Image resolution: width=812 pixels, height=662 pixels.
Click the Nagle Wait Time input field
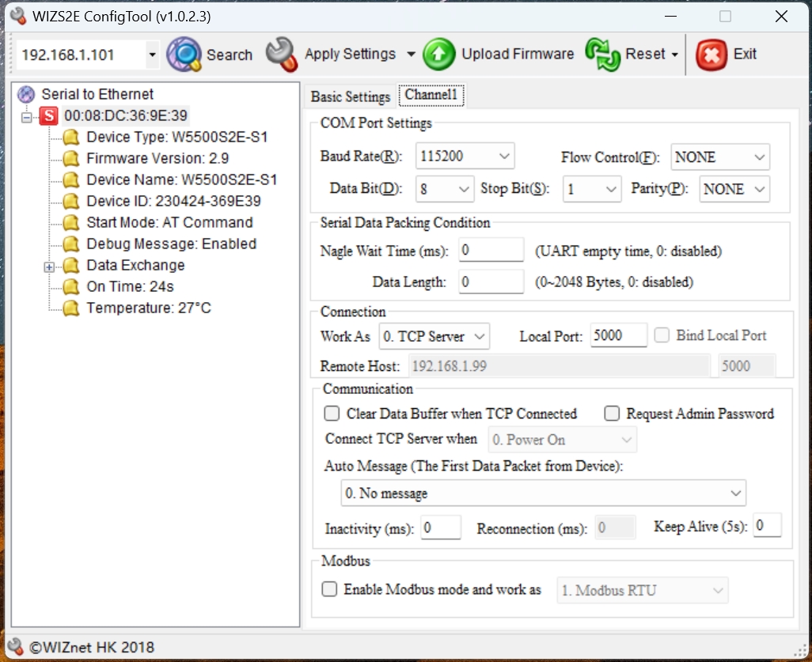(x=491, y=250)
